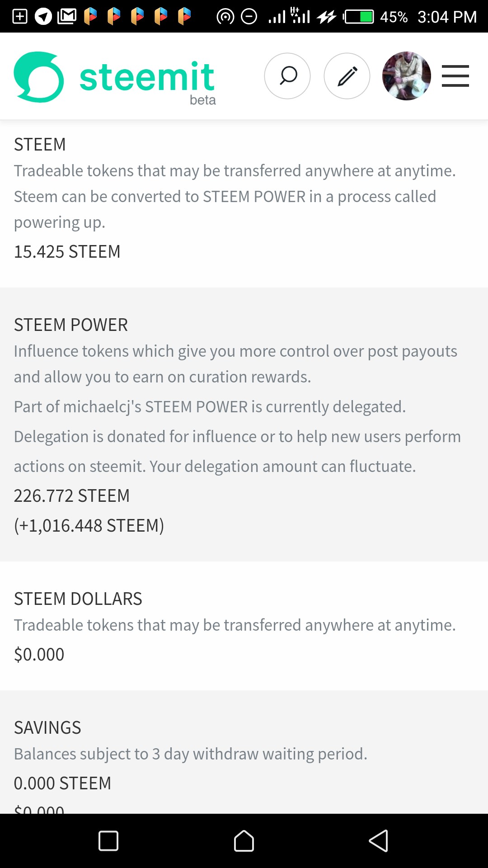Image resolution: width=488 pixels, height=868 pixels.
Task: Tap the steemit wordmark text
Action: pos(147,78)
